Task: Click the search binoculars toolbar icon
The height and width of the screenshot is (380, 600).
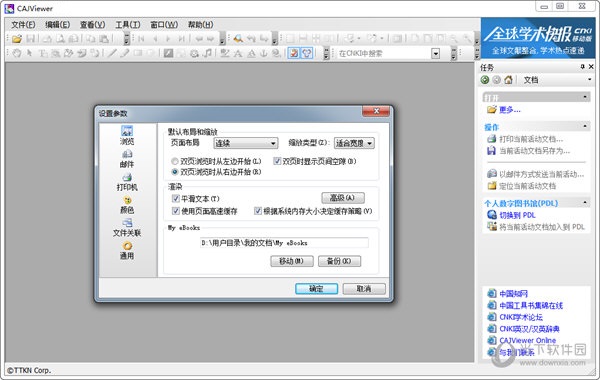Action: [238, 39]
